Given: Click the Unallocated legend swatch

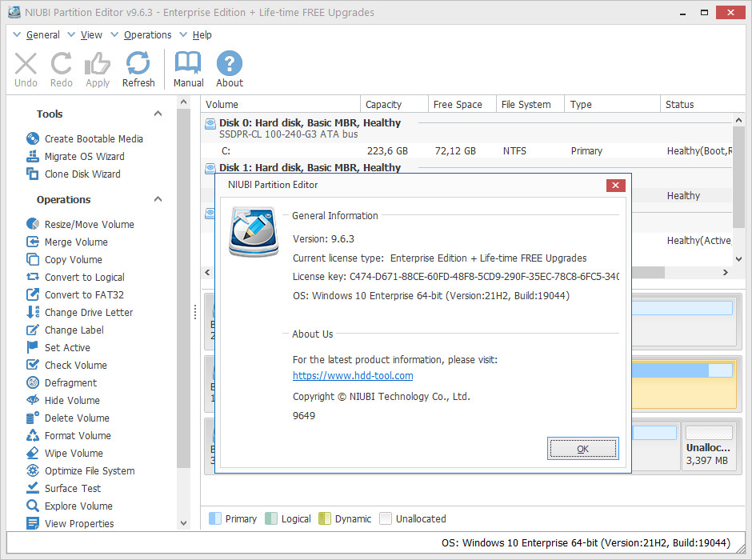Looking at the screenshot, I should [386, 518].
